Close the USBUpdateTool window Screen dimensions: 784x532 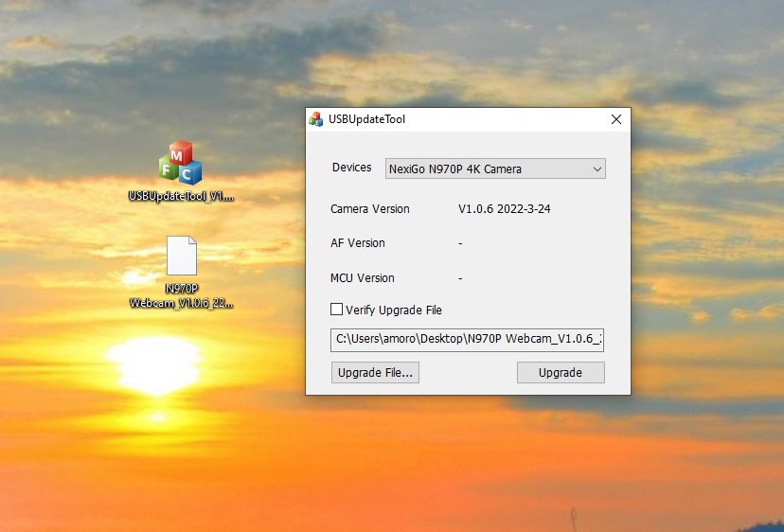tap(616, 119)
